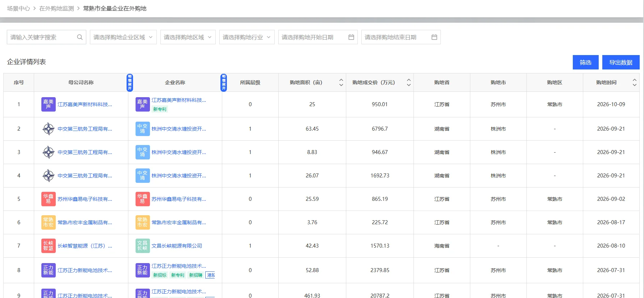Open 请选择购地区域 dropdown

coord(188,37)
